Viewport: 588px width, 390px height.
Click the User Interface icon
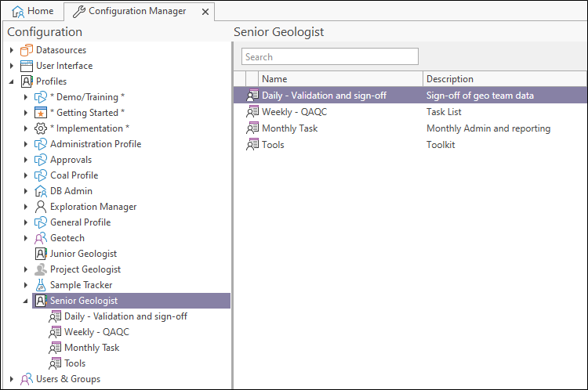(x=27, y=66)
